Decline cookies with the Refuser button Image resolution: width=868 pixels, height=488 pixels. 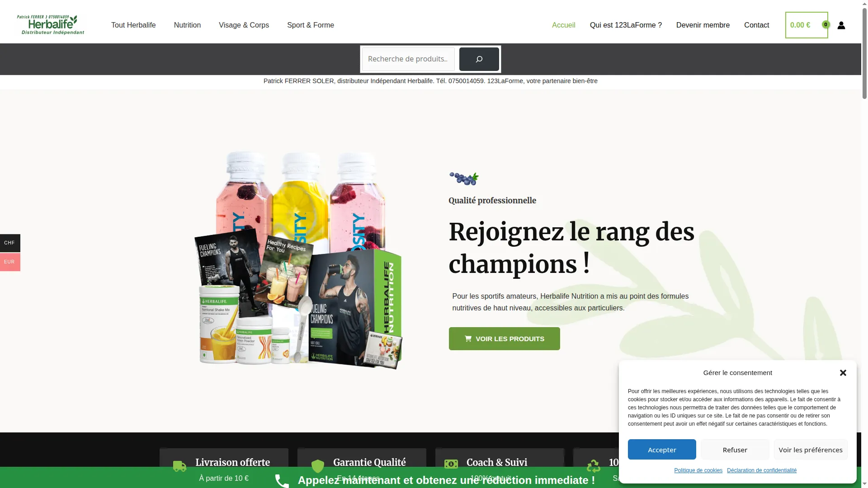(735, 450)
